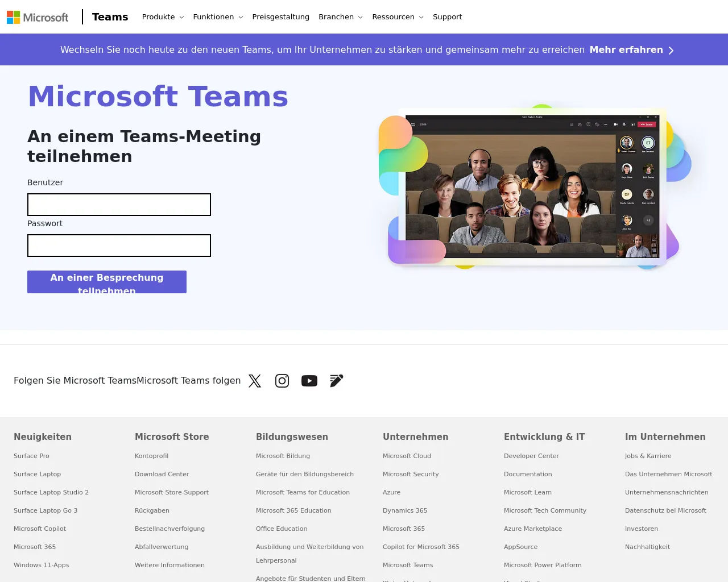
Task: Open Datenschutz bei Microsoft link
Action: tap(665, 510)
